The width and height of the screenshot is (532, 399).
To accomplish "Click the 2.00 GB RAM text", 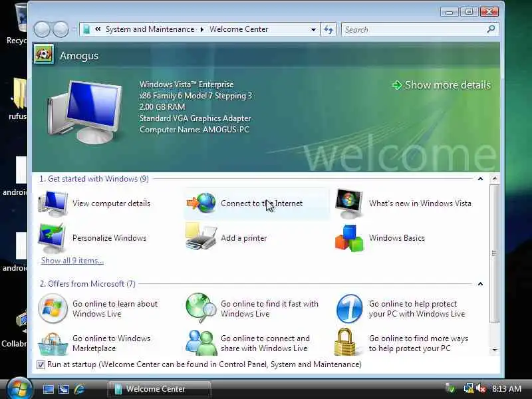I will (162, 107).
